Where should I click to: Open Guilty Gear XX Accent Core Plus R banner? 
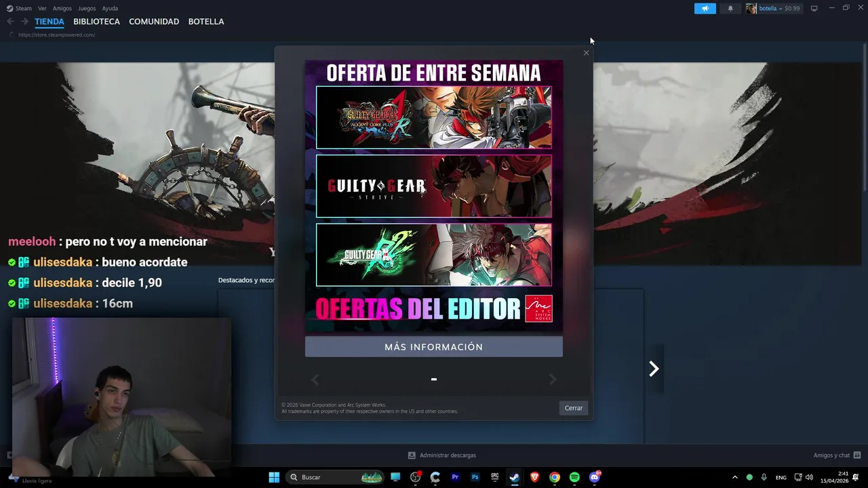[434, 117]
